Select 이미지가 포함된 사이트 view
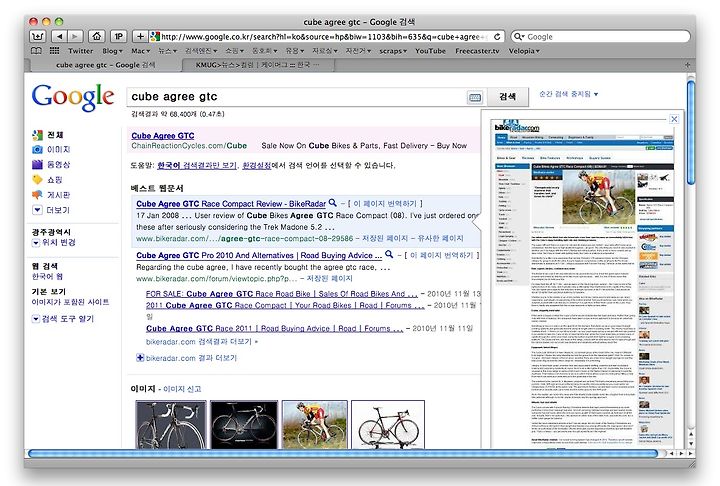Screen dimensions: 720x486 click(x=70, y=302)
